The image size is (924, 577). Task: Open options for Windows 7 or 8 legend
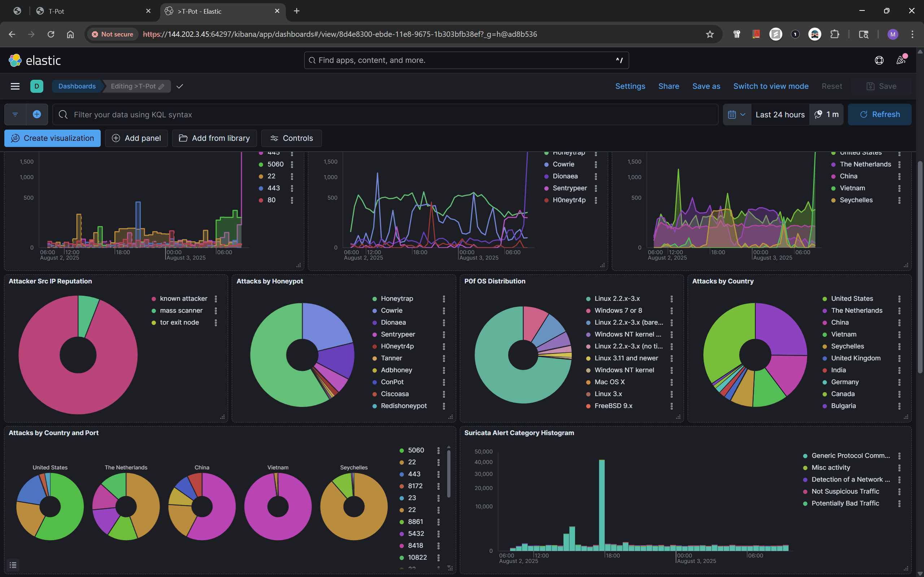[672, 311]
